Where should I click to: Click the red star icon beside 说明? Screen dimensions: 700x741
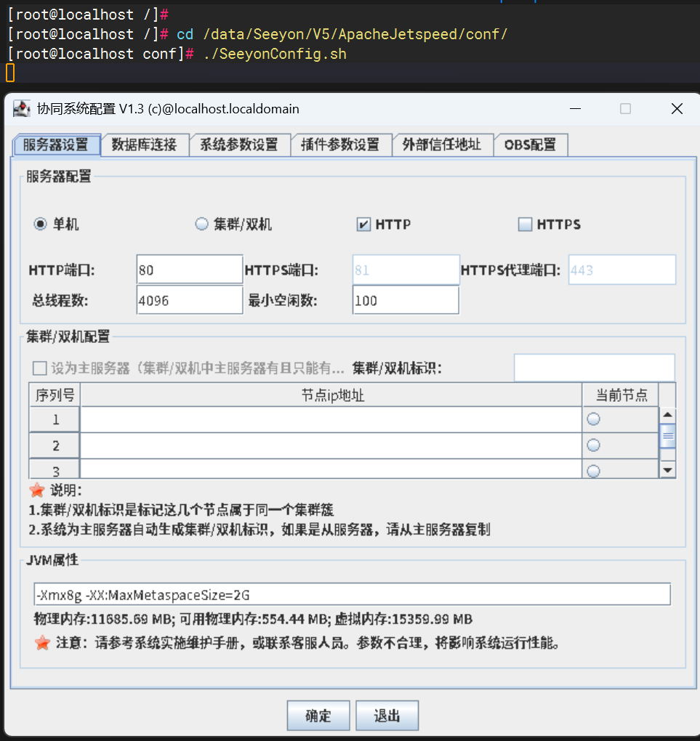(x=37, y=490)
